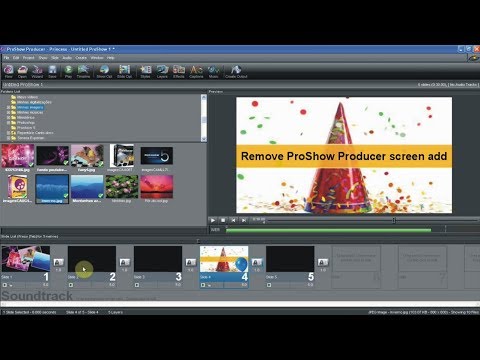Open the Show menu
This screenshot has height=360, width=480.
click(43, 58)
